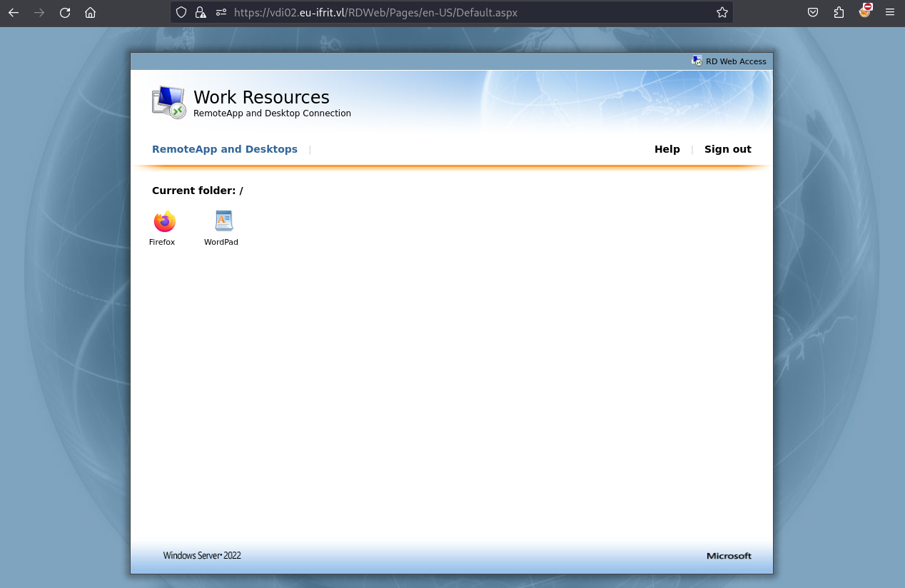The height and width of the screenshot is (588, 905).
Task: Open the Pocket save icon
Action: pyautogui.click(x=813, y=12)
